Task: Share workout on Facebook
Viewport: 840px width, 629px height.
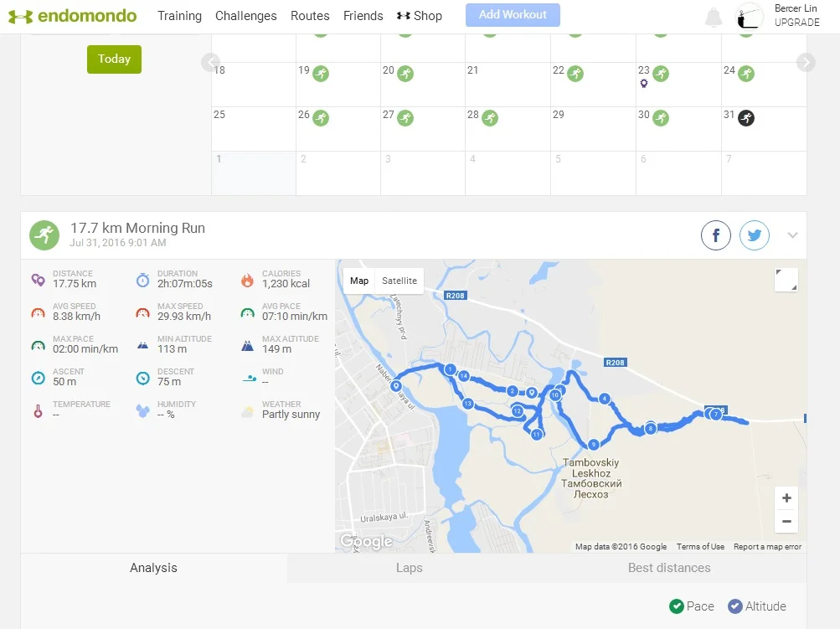Action: 716,236
